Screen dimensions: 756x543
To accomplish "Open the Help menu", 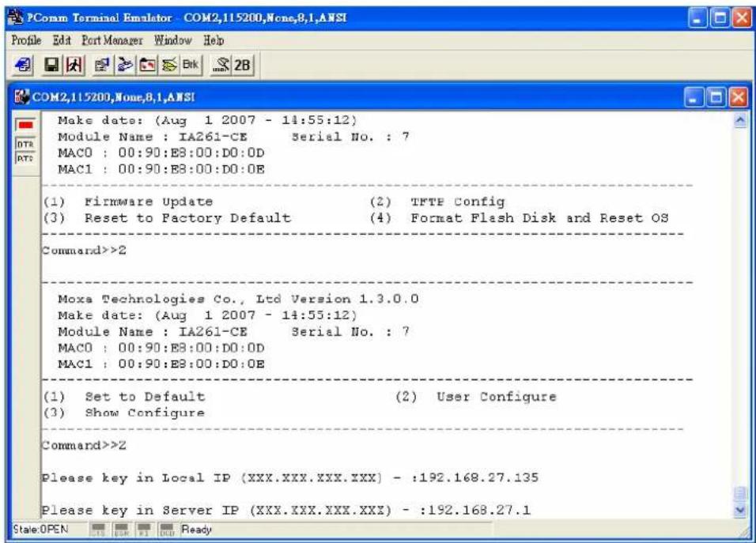I will tap(213, 40).
